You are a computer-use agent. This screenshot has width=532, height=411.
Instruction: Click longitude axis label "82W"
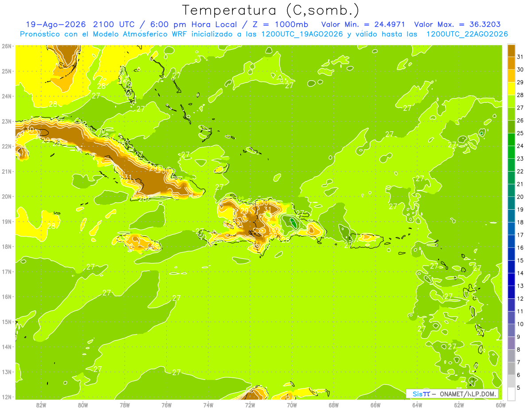click(x=41, y=405)
